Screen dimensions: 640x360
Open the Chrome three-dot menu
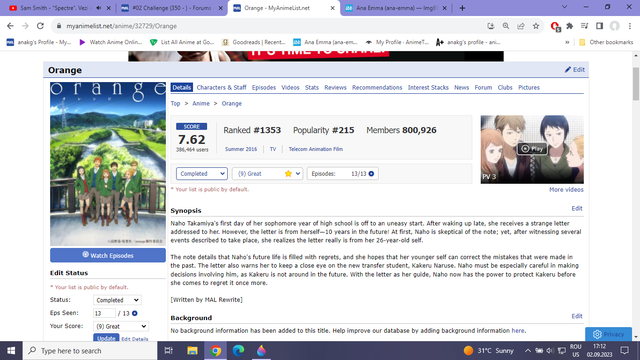(x=630, y=26)
